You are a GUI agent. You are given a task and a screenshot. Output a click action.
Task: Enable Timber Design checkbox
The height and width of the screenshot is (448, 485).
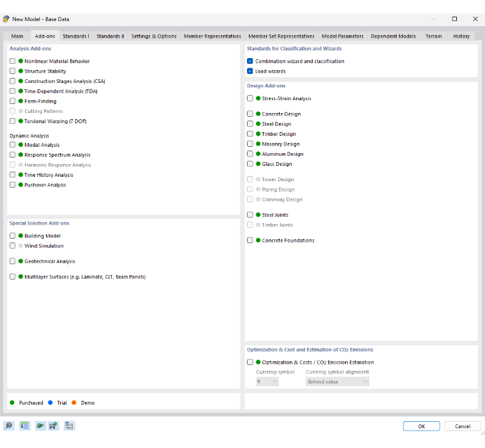pos(250,133)
